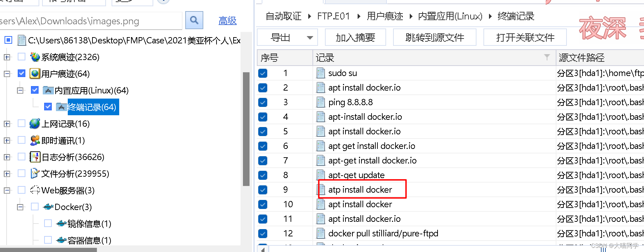The image size is (644, 252).
Task: Enable the 容器信息 checkbox
Action: tap(48, 240)
